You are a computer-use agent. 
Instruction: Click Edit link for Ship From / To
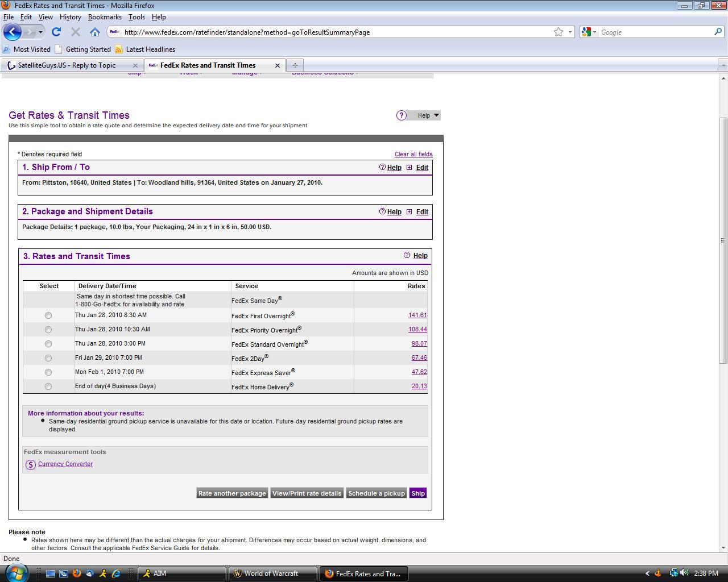pos(422,168)
